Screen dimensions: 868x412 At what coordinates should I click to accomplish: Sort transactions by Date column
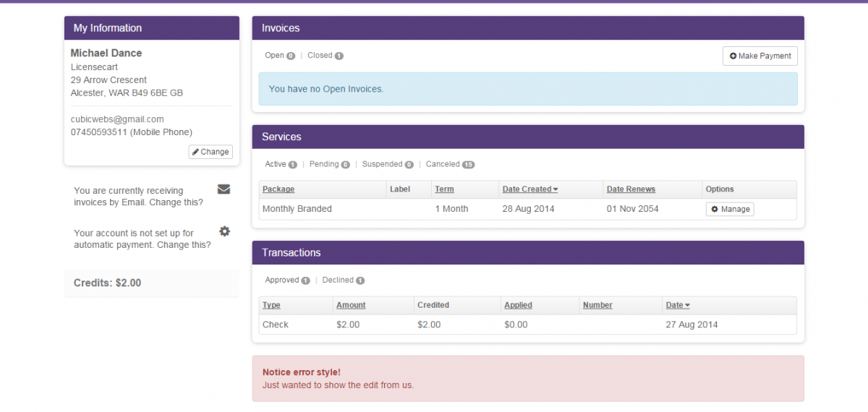678,305
